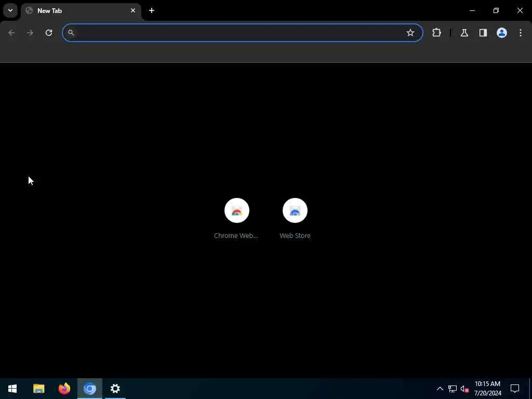The height and width of the screenshot is (399, 532).
Task: Restore down the browser window
Action: 496,10
